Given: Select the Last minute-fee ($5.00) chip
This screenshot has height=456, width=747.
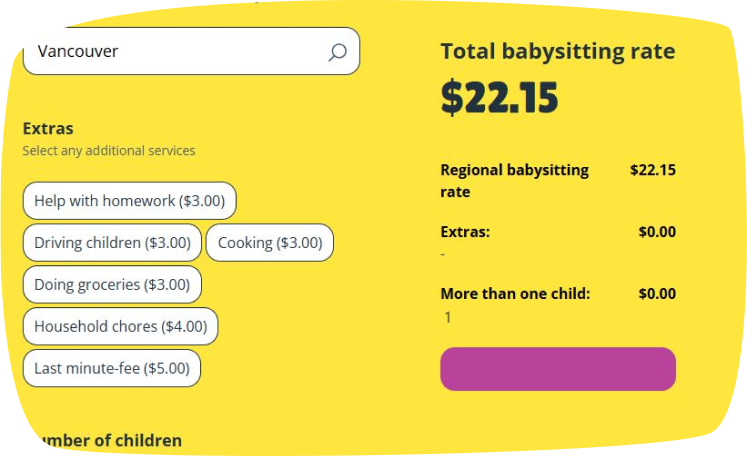Looking at the screenshot, I should pyautogui.click(x=112, y=368).
